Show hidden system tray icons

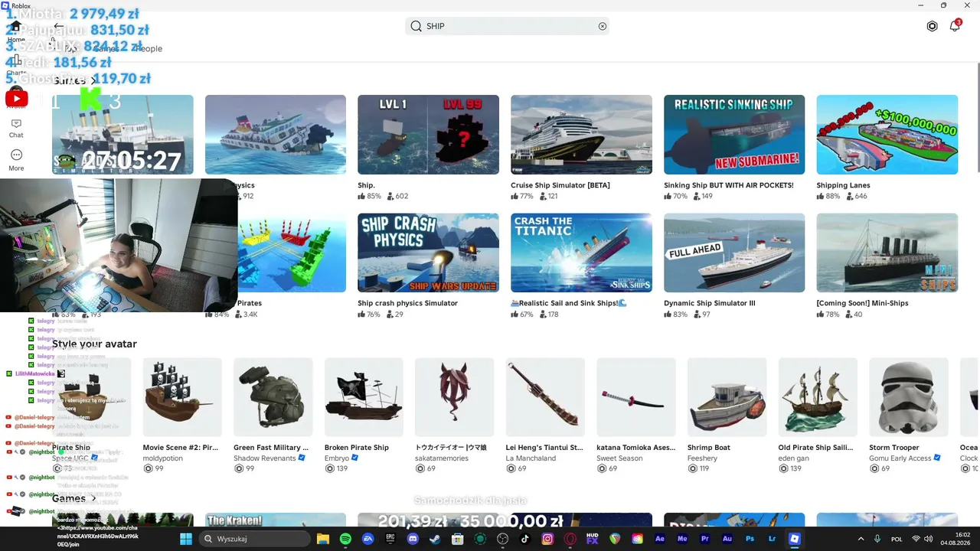point(861,539)
